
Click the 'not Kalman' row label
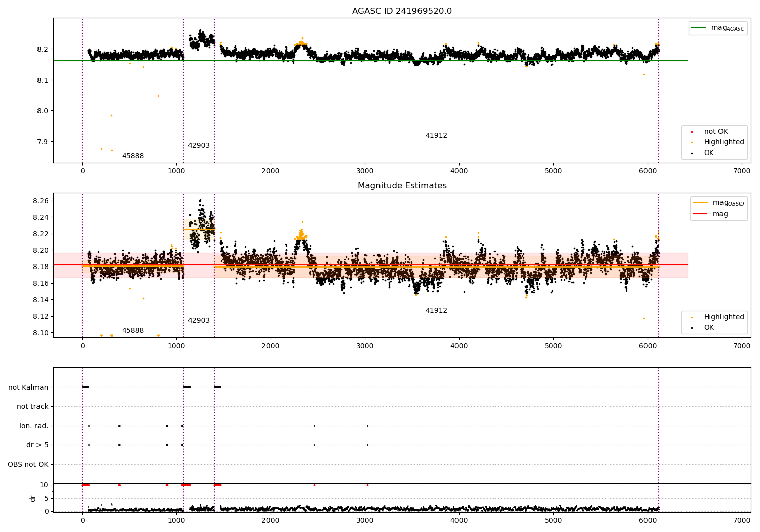pyautogui.click(x=28, y=387)
